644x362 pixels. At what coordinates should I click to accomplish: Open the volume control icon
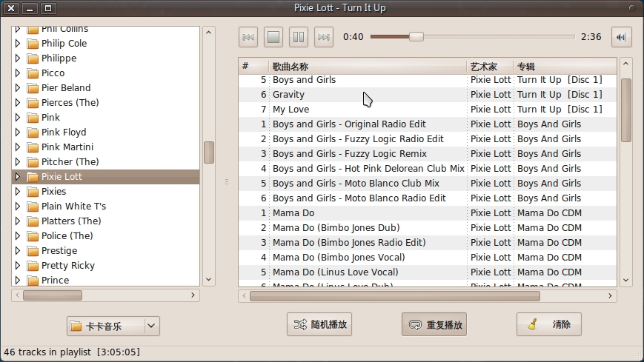tap(622, 37)
